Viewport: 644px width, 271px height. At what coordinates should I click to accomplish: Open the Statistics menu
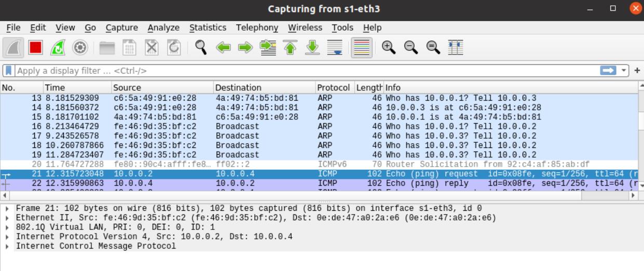coord(208,28)
